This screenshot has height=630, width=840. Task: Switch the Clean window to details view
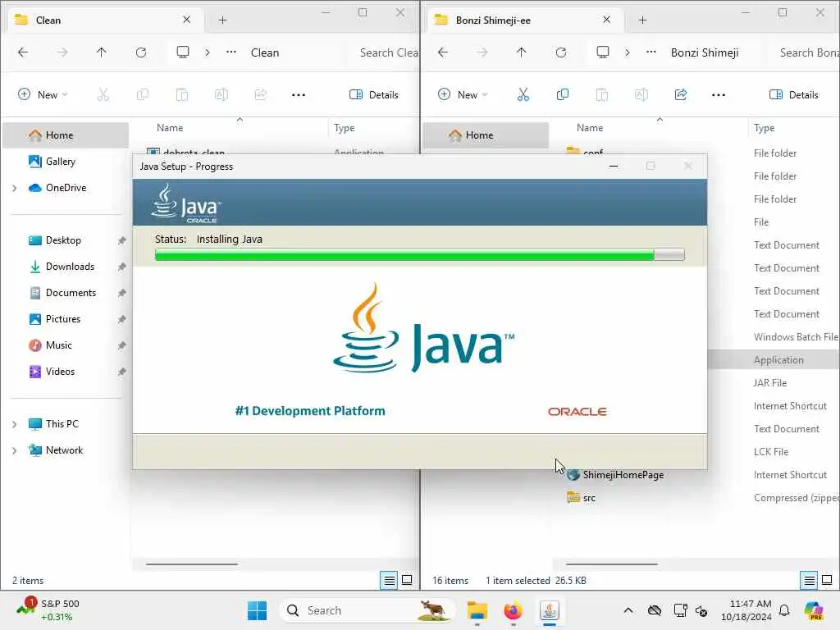tap(389, 580)
